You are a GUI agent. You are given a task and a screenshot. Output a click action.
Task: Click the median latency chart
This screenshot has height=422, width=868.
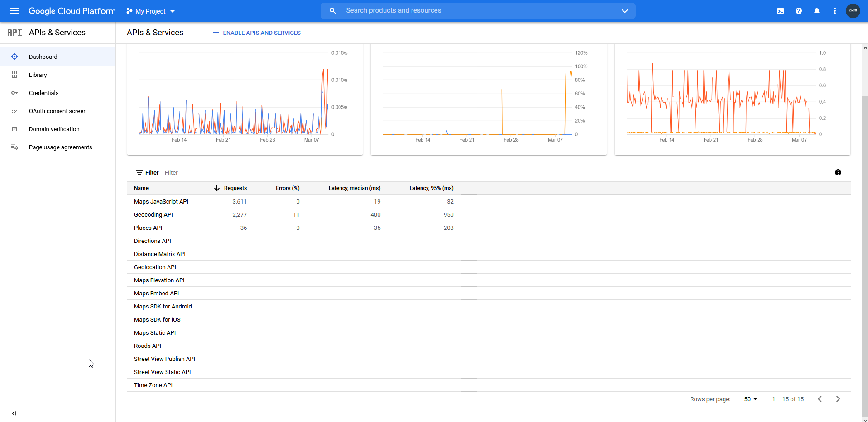[x=733, y=99]
